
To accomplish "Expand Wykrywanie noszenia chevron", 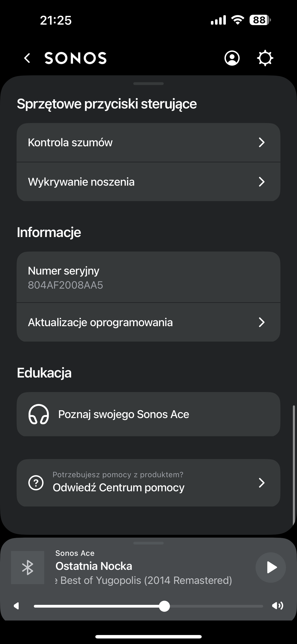I will click(x=262, y=182).
